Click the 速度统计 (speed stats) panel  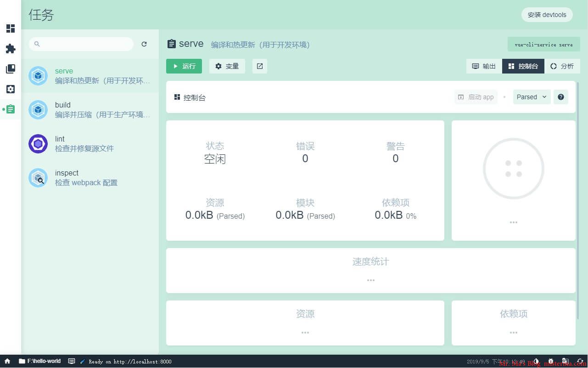pos(371,271)
